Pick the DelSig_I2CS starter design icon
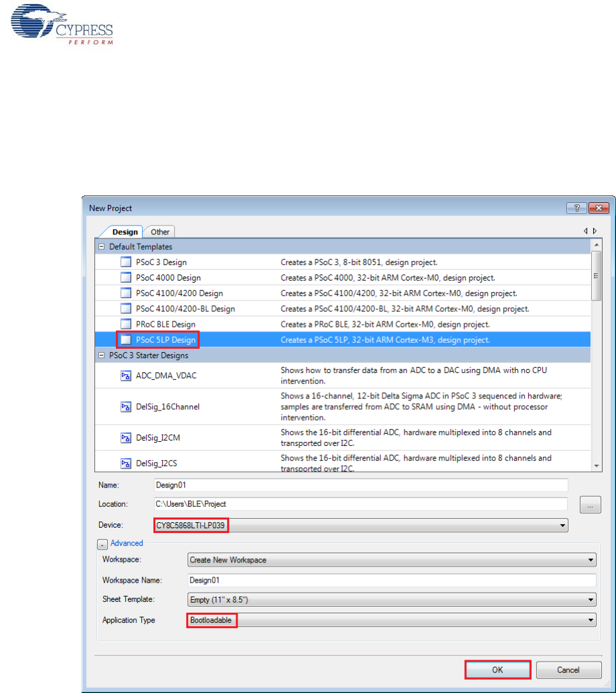616x693 pixels. [x=126, y=463]
